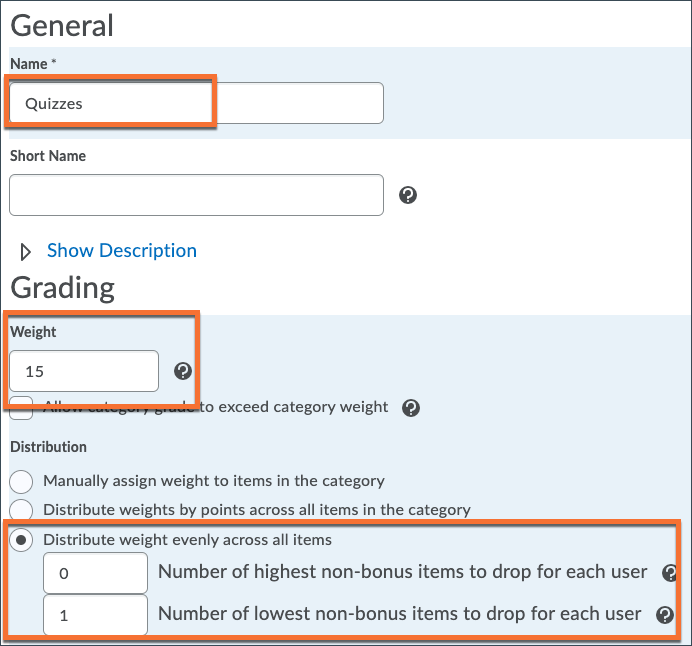The width and height of the screenshot is (692, 646).
Task: Click the highest items to drop field
Action: [96, 574]
